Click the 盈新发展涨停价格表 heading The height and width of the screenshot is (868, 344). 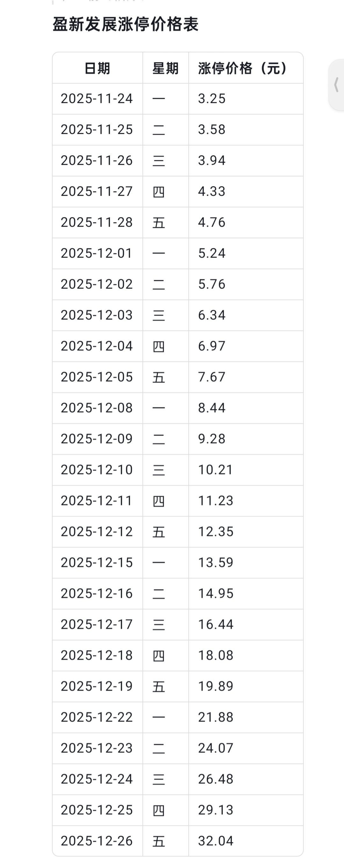coord(125,24)
